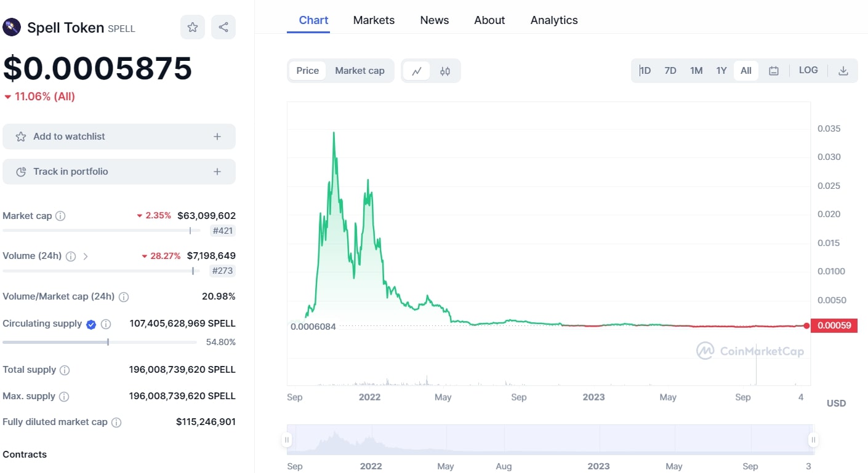
Task: Click the Spell Token logo icon
Action: 12,27
